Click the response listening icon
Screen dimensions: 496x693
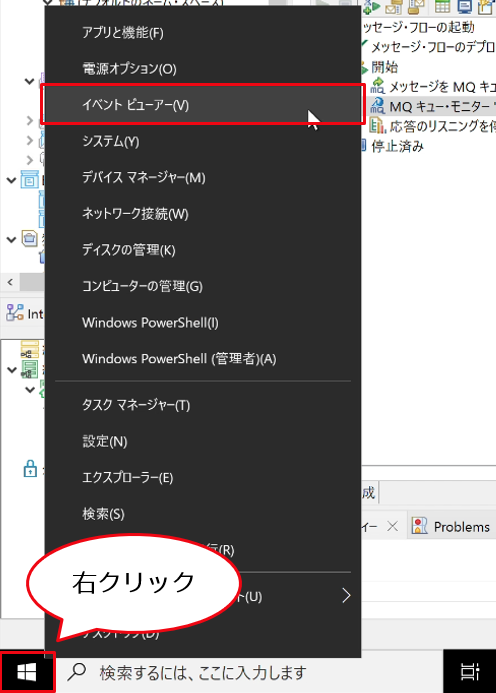[x=378, y=126]
